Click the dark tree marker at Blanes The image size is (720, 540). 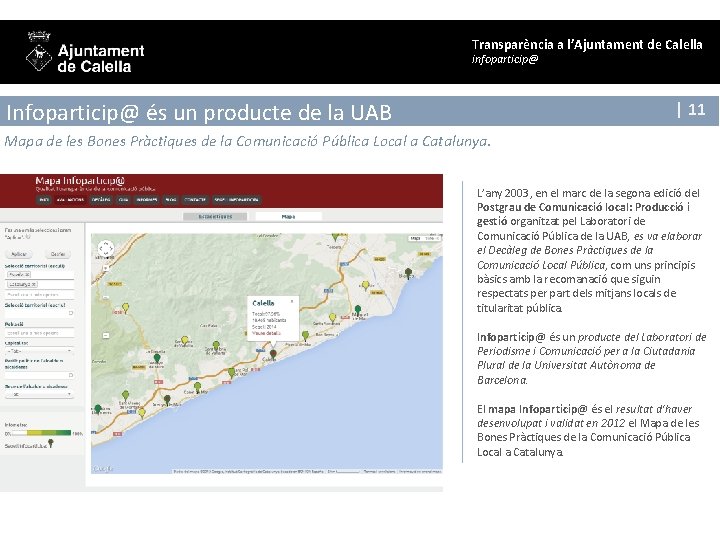click(408, 273)
